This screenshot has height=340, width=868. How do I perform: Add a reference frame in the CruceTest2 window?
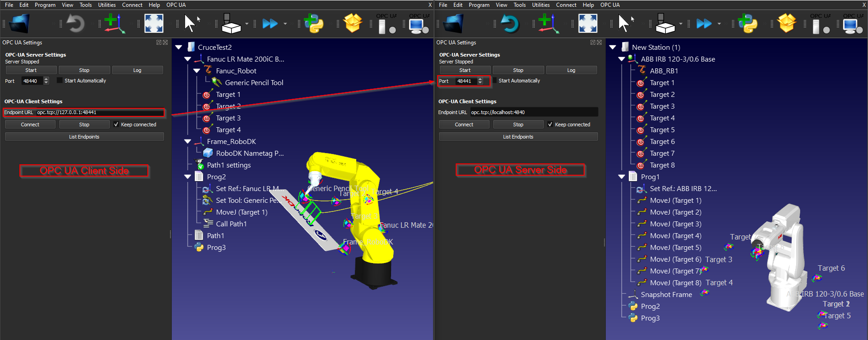pos(114,24)
